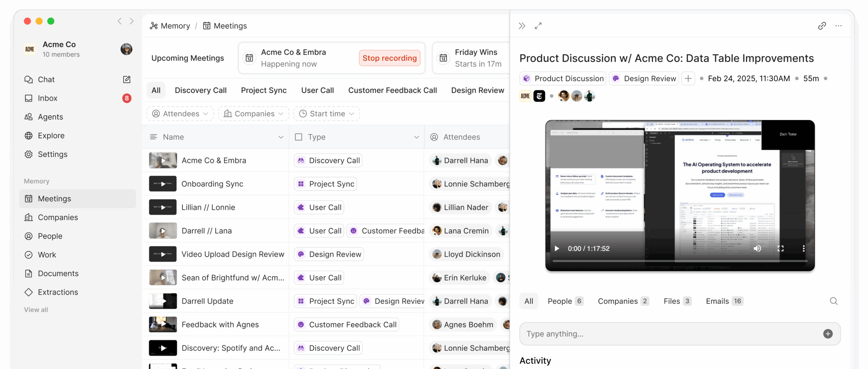This screenshot has width=868, height=369.
Task: Click the video progress bar
Action: click(680, 261)
